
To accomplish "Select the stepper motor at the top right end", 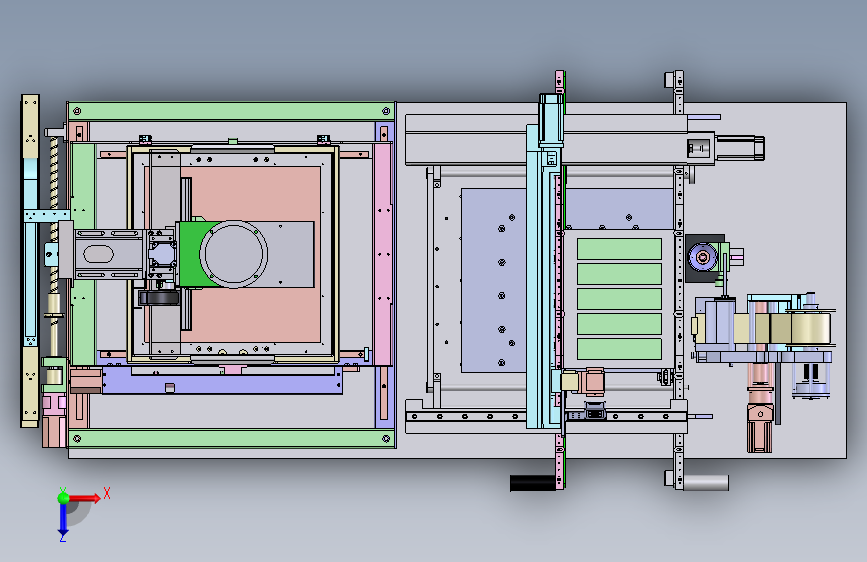I will point(740,148).
